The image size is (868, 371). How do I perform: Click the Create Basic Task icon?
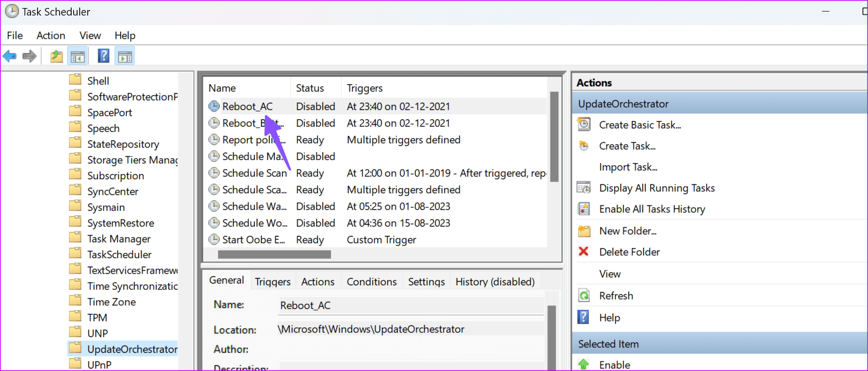click(x=584, y=124)
